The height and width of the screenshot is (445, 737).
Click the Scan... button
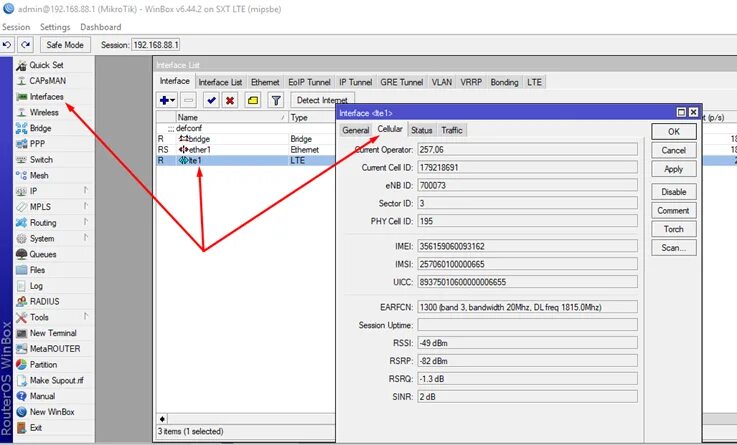(674, 248)
